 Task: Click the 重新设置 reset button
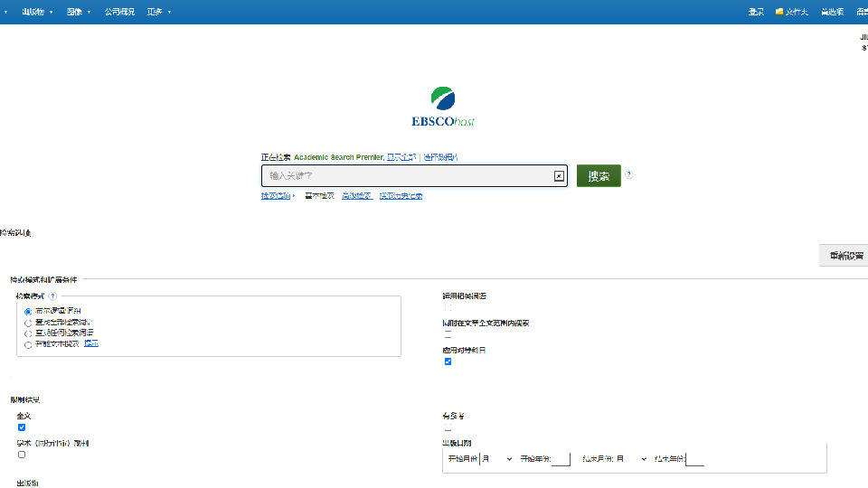tap(845, 256)
